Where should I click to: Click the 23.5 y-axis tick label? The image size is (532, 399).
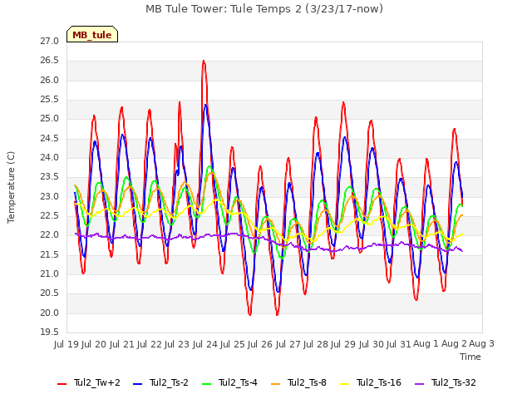point(50,177)
